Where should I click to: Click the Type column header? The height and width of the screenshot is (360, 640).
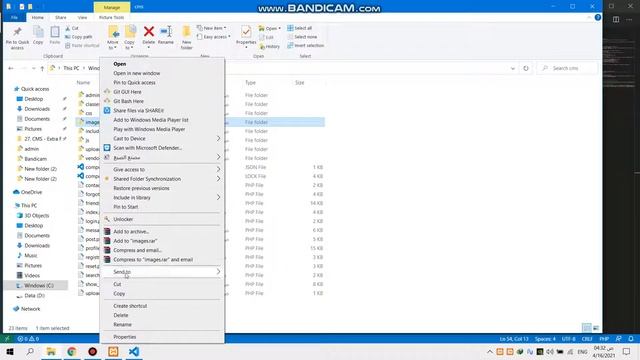(250, 83)
